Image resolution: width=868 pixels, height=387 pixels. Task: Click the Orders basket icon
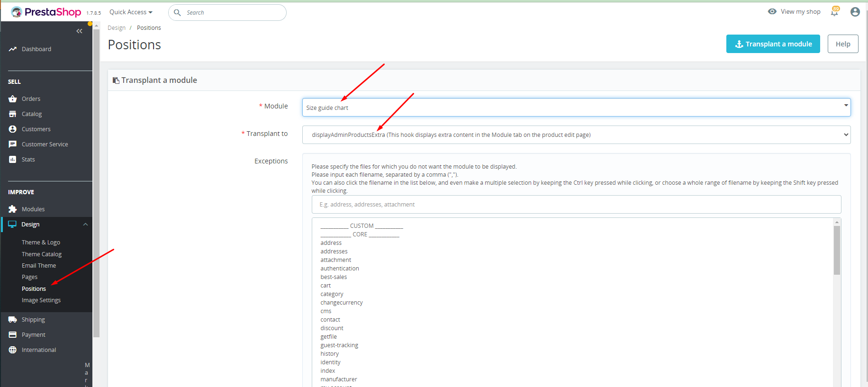[x=13, y=99]
